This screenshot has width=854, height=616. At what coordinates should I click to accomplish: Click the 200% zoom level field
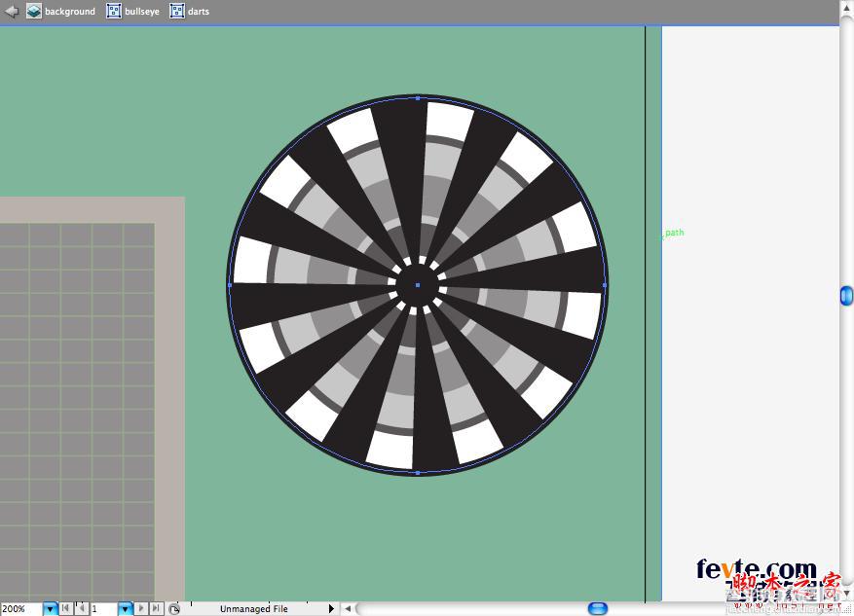[20, 609]
